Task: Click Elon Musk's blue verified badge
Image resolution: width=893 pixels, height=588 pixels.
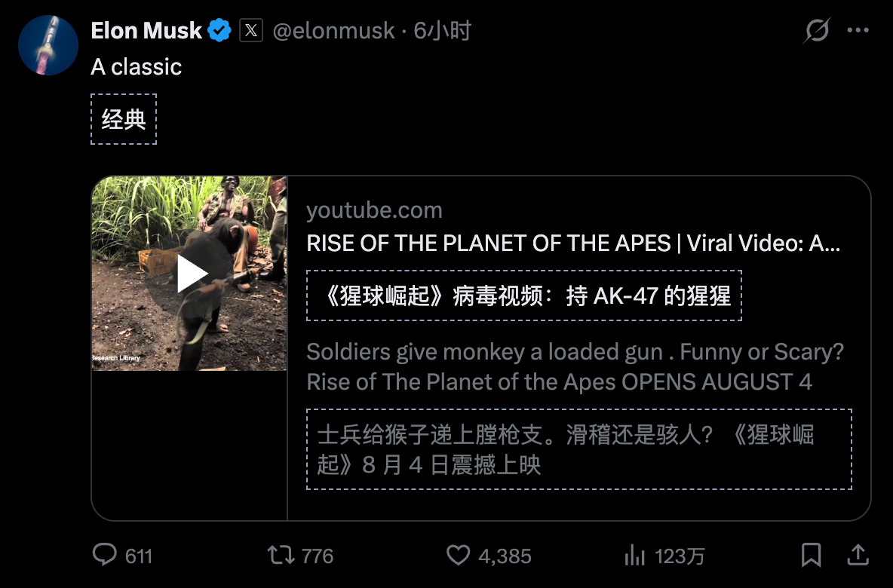Action: coord(218,31)
